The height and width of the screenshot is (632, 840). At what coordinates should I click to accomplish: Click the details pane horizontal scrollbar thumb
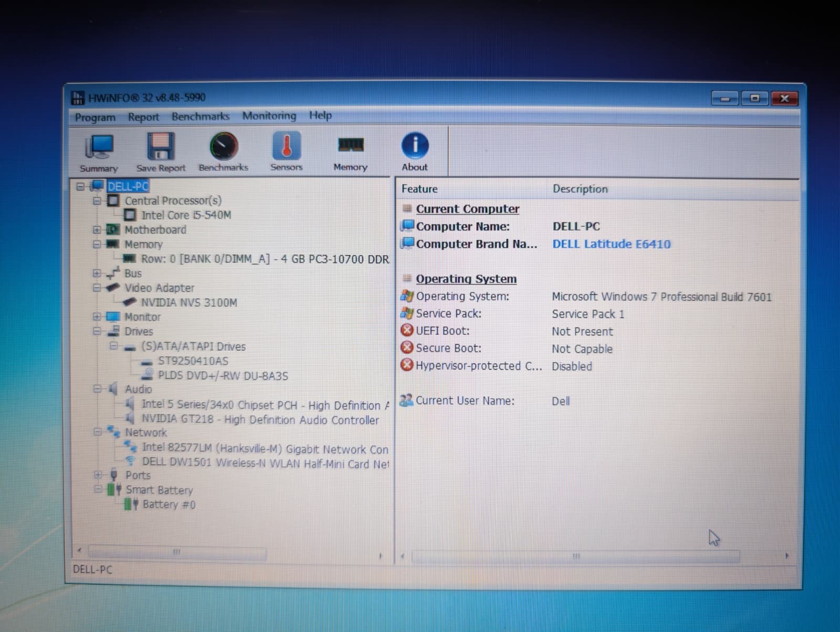coord(576,556)
